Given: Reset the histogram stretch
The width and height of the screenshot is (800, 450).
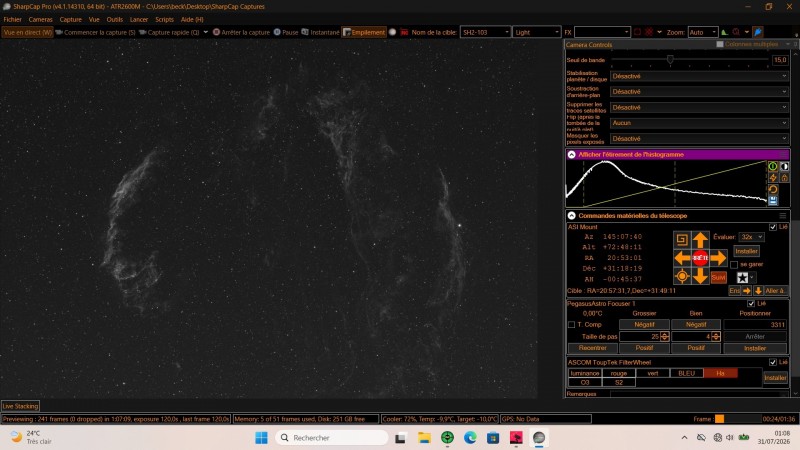Looking at the screenshot, I should (773, 189).
